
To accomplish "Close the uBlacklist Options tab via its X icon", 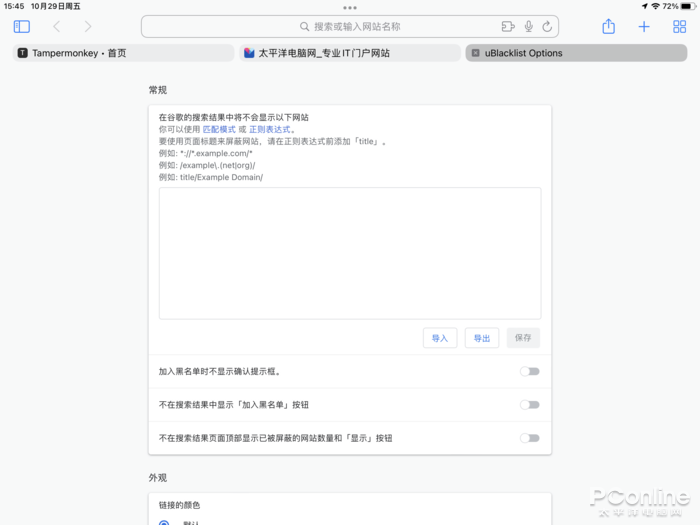I will (476, 53).
